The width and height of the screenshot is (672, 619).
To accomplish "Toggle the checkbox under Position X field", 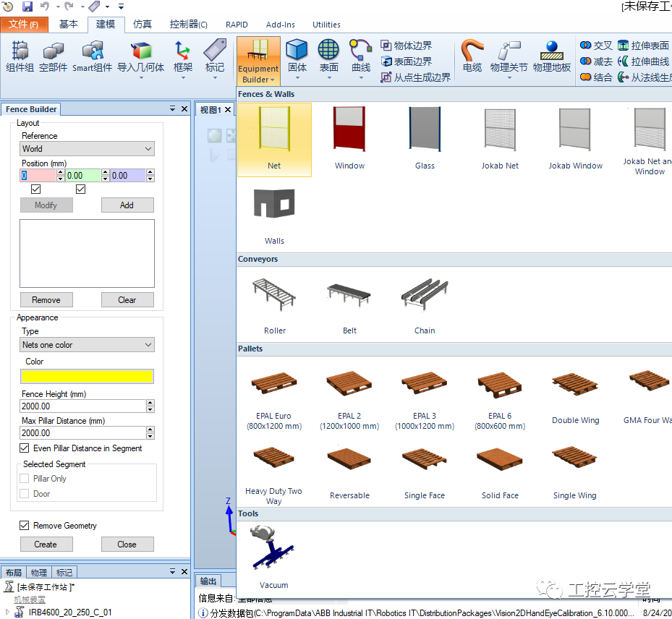I will pos(36,189).
